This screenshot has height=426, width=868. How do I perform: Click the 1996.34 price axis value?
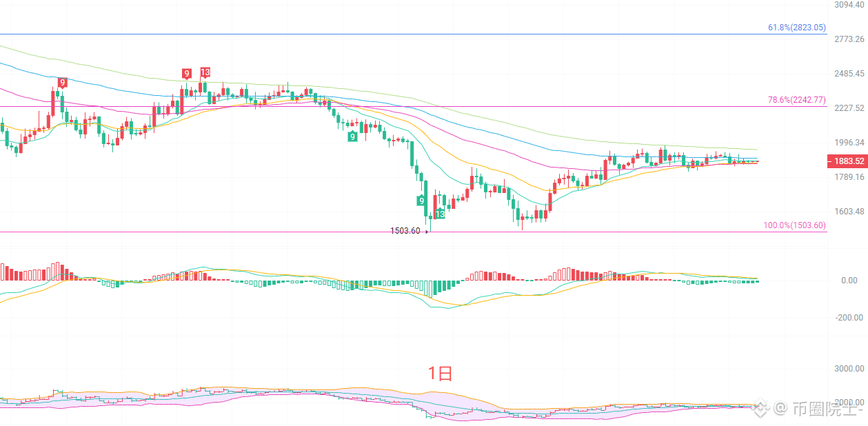849,143
